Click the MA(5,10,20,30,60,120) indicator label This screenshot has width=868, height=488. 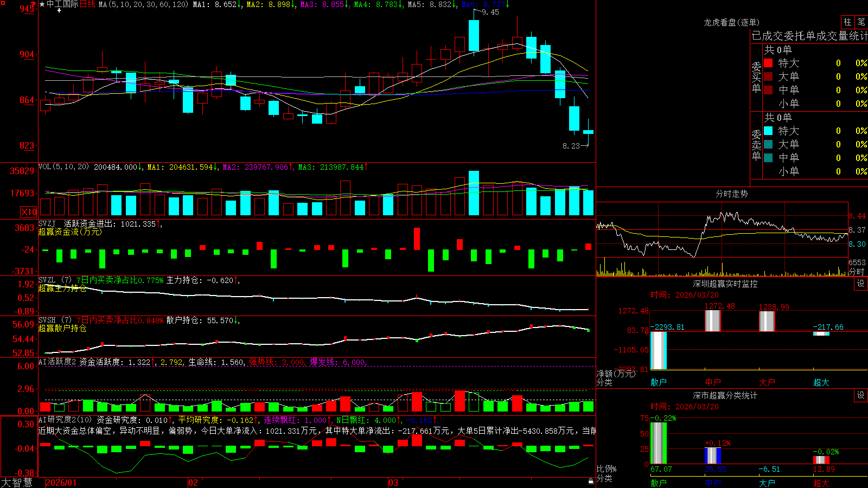(x=143, y=4)
